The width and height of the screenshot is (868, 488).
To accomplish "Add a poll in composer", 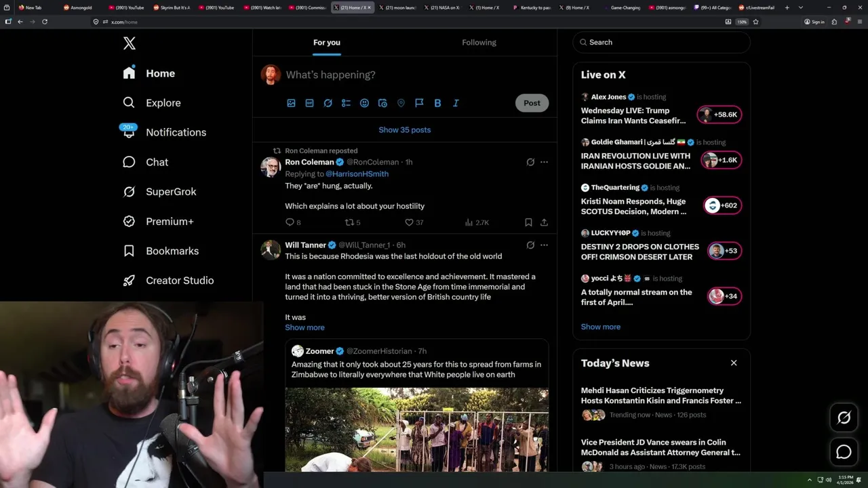I will [x=346, y=103].
